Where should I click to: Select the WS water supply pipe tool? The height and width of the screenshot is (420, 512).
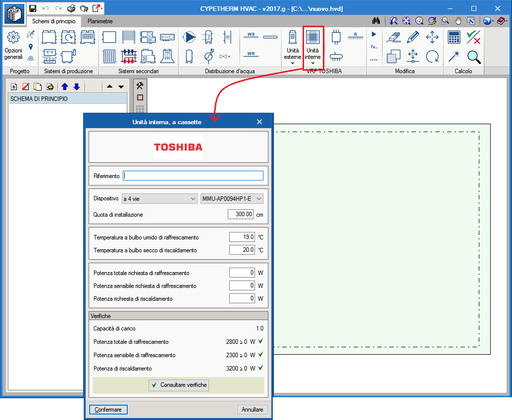(251, 35)
